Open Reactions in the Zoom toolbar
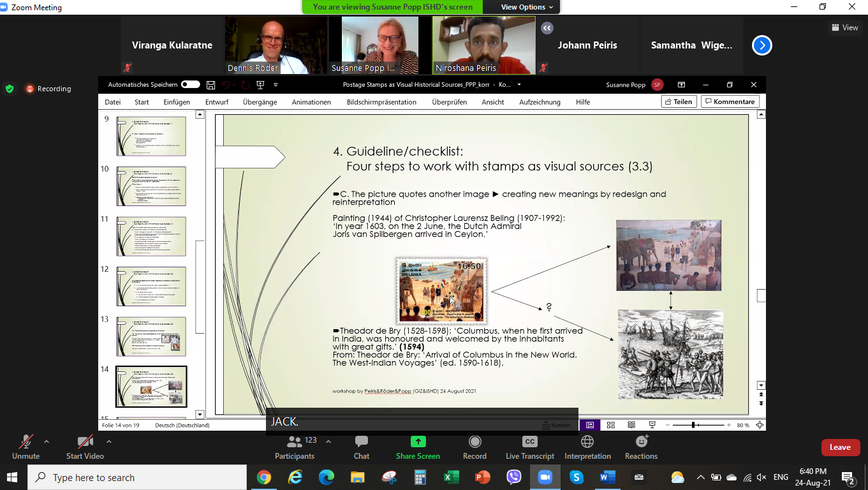The height and width of the screenshot is (490, 868). [x=641, y=447]
